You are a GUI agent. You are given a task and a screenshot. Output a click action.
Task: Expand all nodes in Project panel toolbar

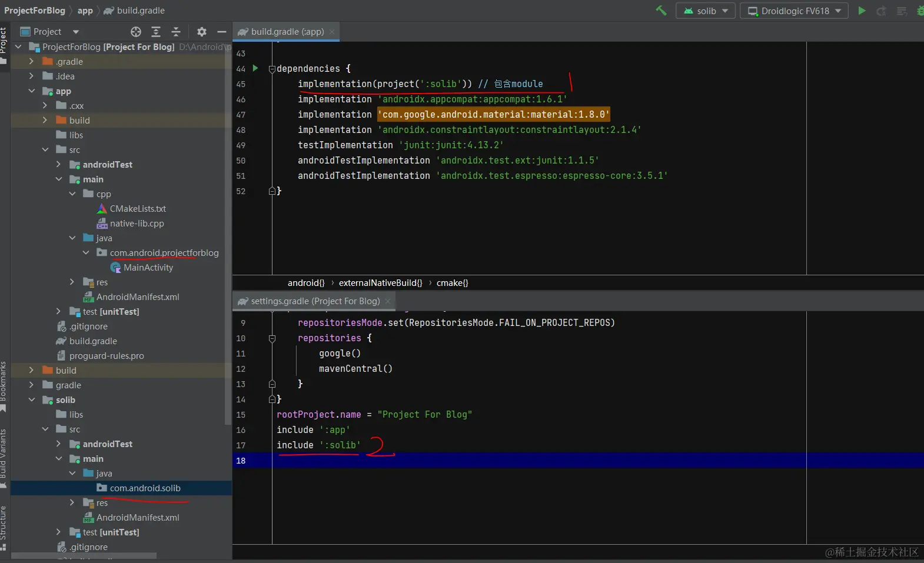156,32
